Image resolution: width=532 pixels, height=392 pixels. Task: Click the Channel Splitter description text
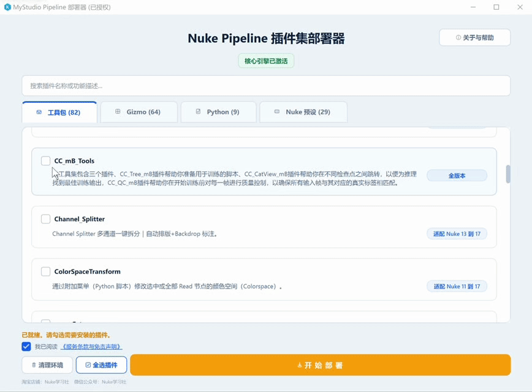pos(135,233)
